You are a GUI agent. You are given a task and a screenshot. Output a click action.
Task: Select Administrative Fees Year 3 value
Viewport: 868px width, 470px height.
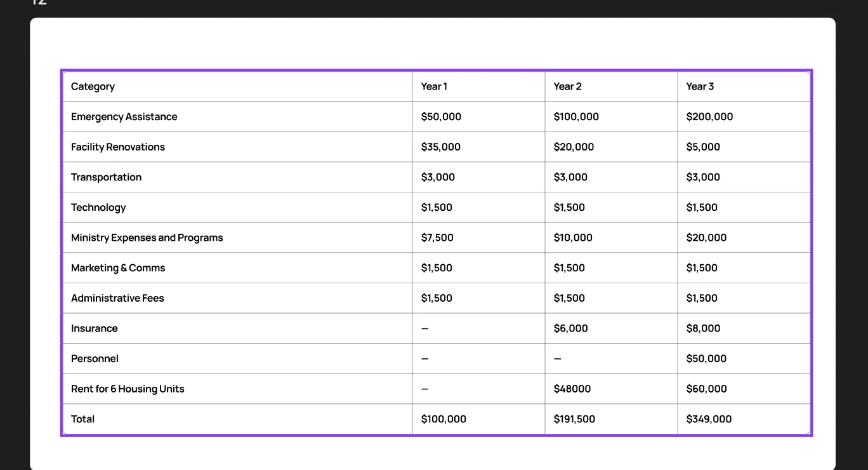pos(702,299)
